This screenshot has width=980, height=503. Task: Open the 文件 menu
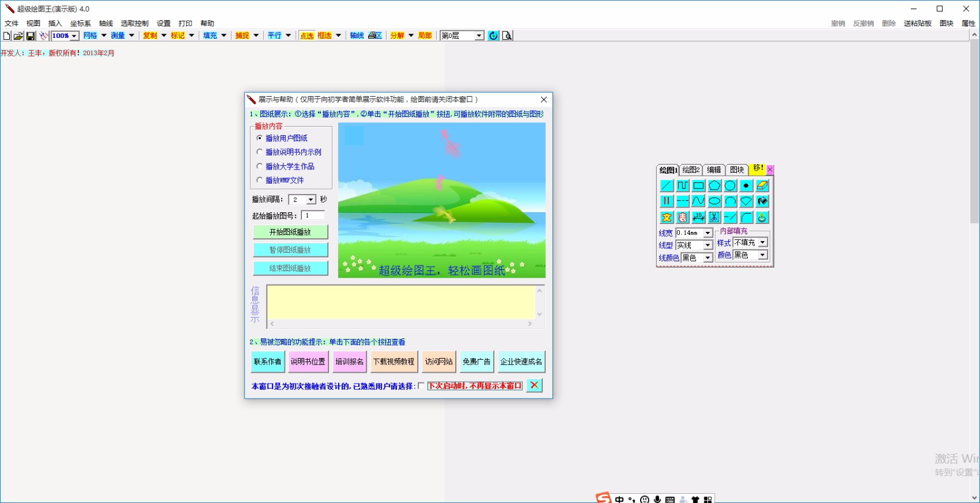pyautogui.click(x=12, y=23)
